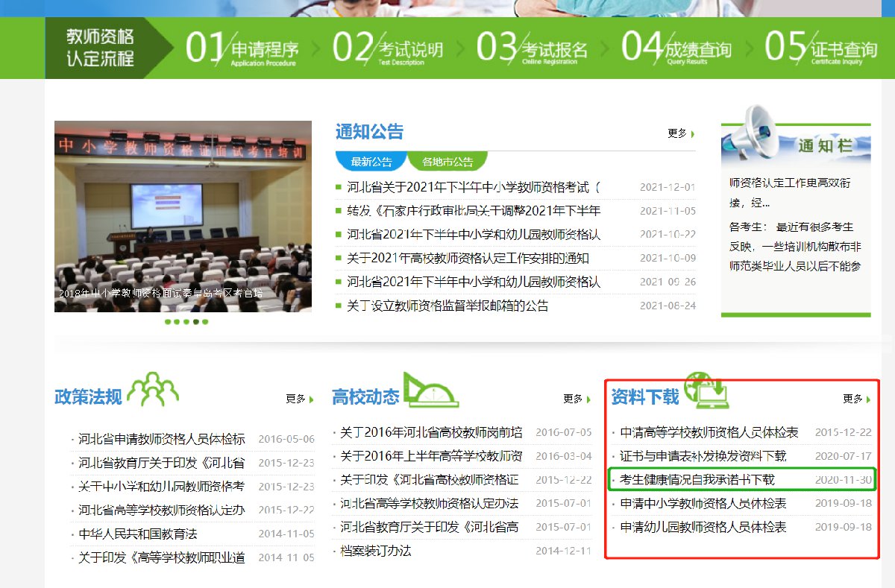Open notice 关于2021年高校教师资格认定工作安排的通知
This screenshot has width=895, height=588.
(468, 259)
